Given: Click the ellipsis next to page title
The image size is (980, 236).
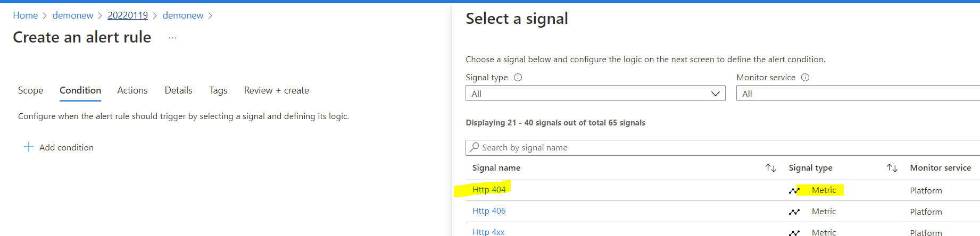Looking at the screenshot, I should (x=172, y=38).
